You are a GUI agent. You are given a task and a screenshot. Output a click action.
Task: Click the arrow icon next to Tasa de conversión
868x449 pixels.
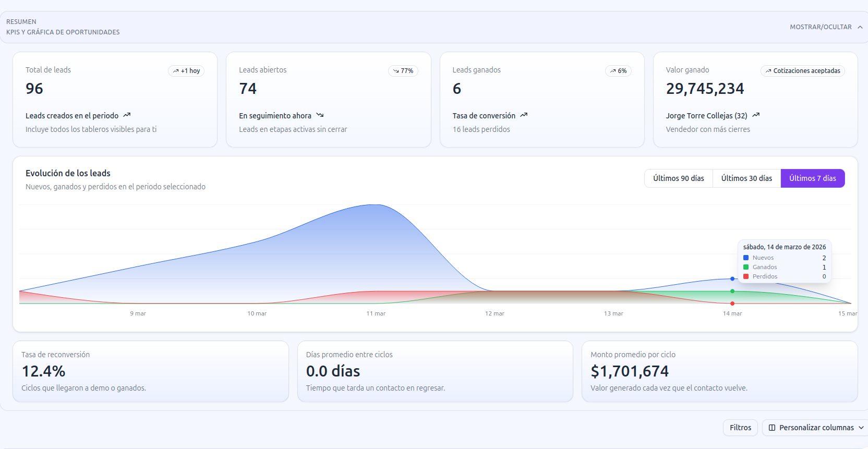524,115
